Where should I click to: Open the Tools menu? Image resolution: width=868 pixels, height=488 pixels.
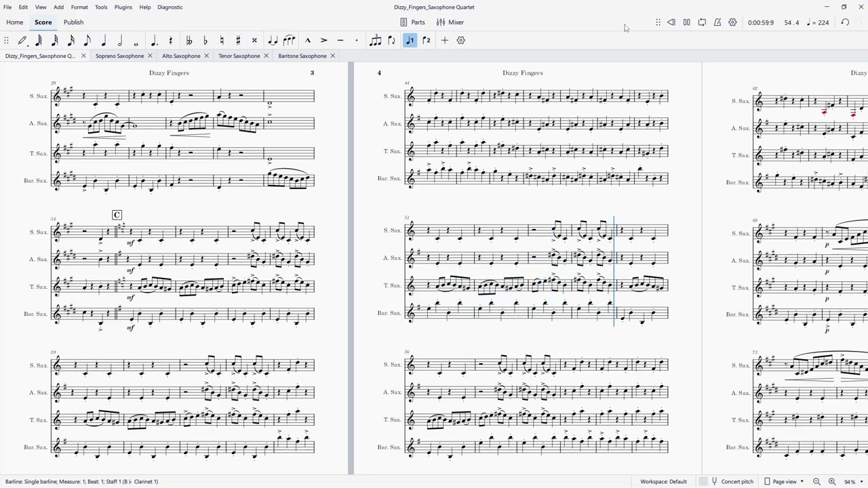click(x=101, y=7)
